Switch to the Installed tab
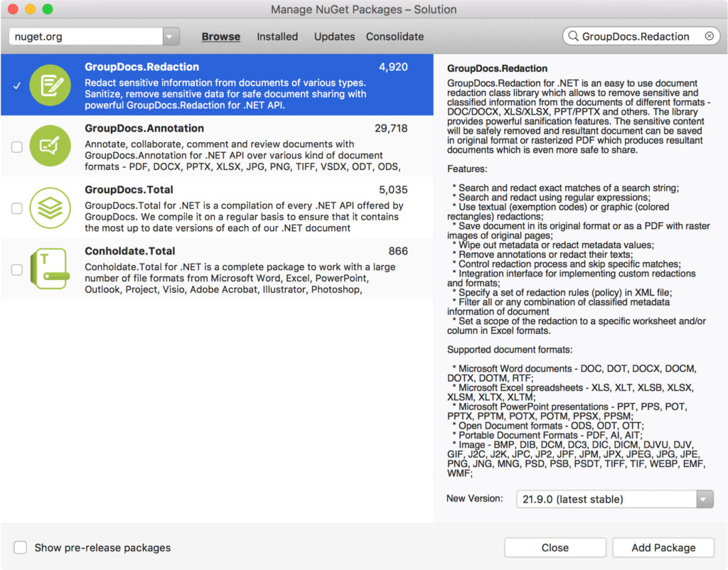Screen dimensions: 728x570 tap(277, 36)
